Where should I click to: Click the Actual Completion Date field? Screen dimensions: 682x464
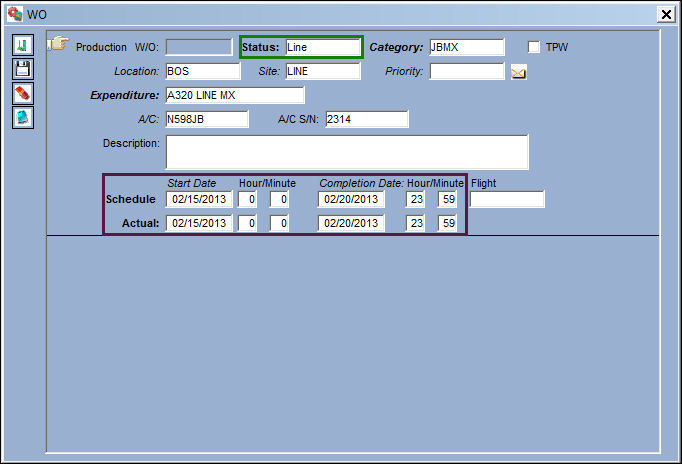point(351,223)
